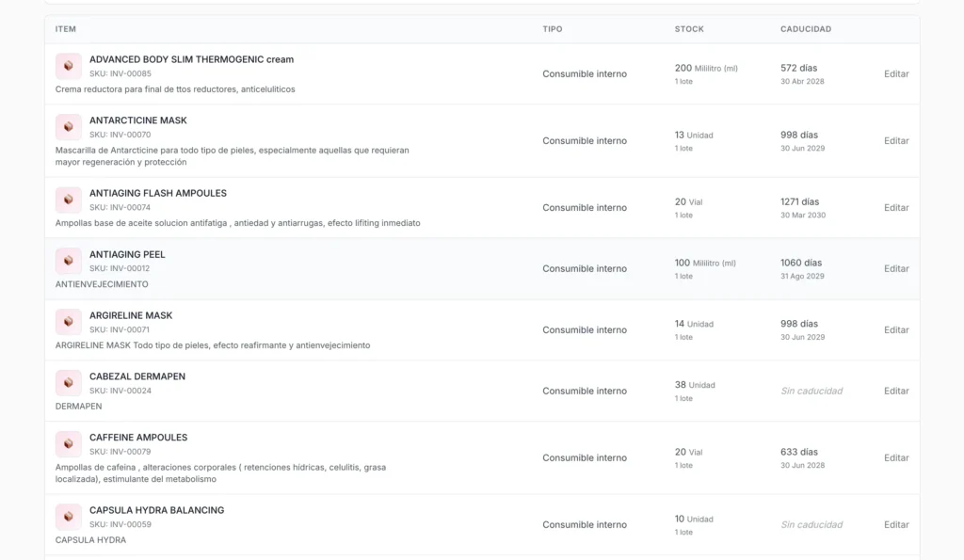Edit the ADVANCED BODY SLIM THERMOGENIC cream item
This screenshot has width=964, height=560.
coord(896,73)
